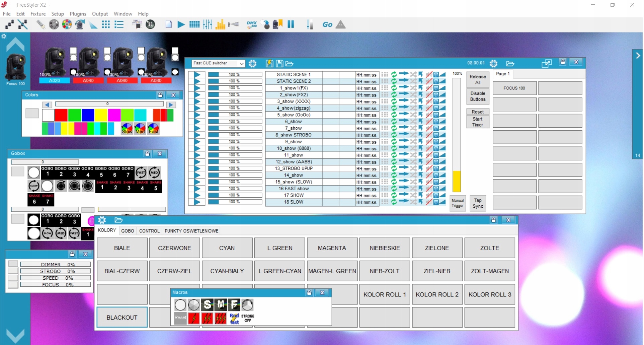Click the KOLOR ROLL 2 button
Image resolution: width=644 pixels, height=345 pixels.
point(437,294)
